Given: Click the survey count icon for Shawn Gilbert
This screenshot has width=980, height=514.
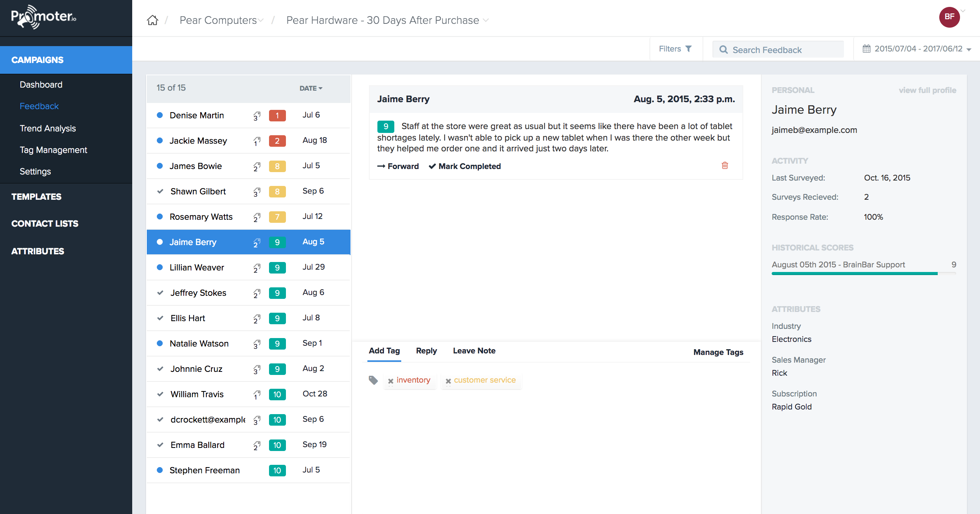Looking at the screenshot, I should point(257,192).
